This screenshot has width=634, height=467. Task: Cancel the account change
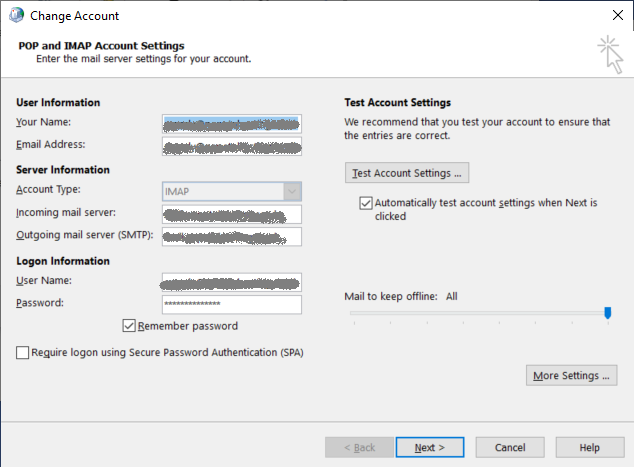tap(510, 447)
